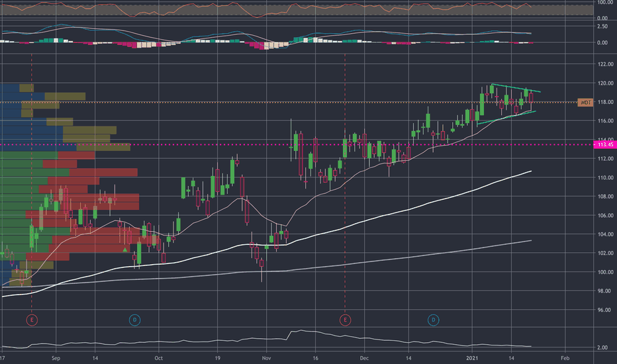Click the 2.50 MACD scale label
617x364 pixels.
[x=602, y=26]
